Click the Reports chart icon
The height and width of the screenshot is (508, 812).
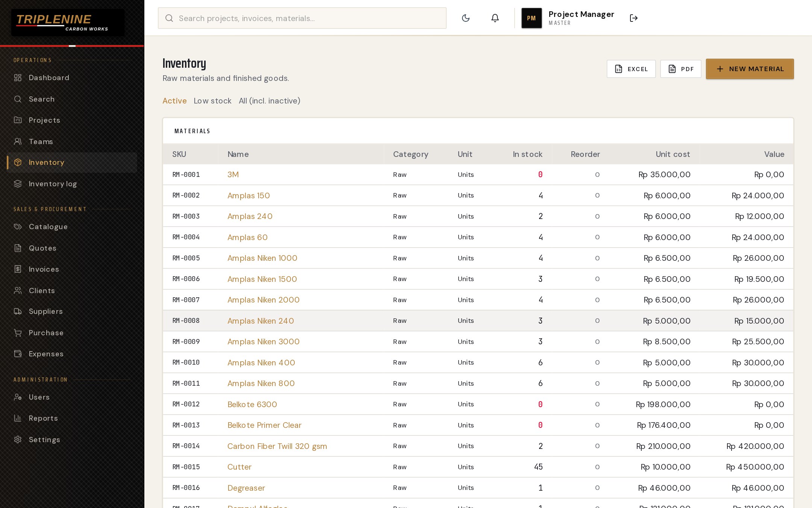point(18,418)
